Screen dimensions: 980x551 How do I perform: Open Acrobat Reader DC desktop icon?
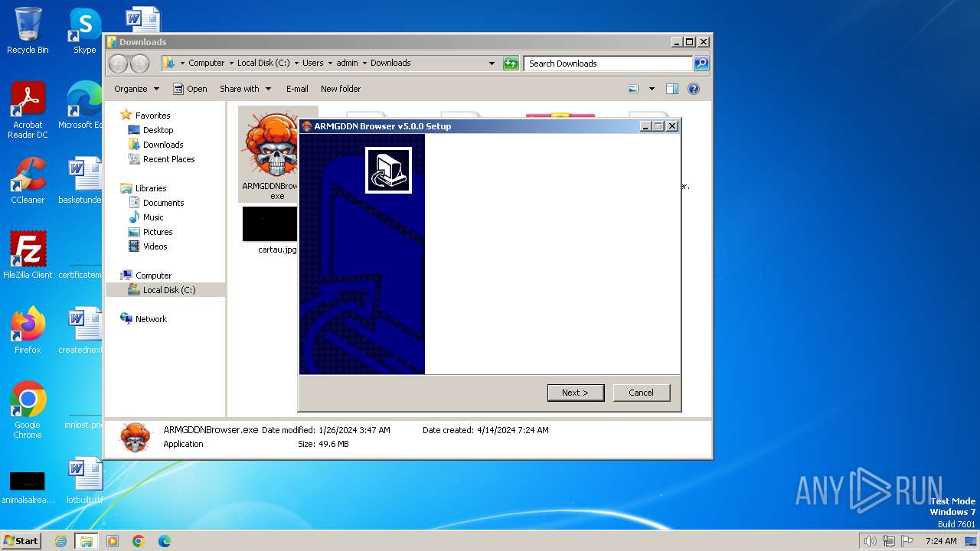(28, 109)
